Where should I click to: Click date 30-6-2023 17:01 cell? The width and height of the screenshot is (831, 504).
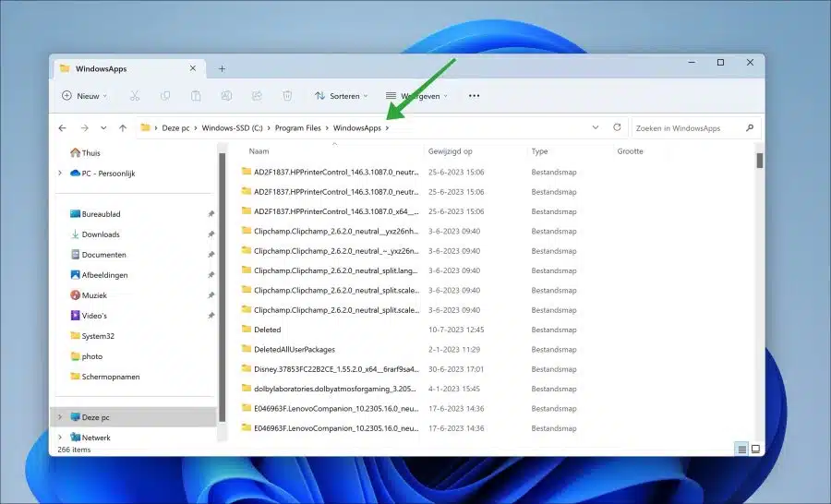click(456, 369)
